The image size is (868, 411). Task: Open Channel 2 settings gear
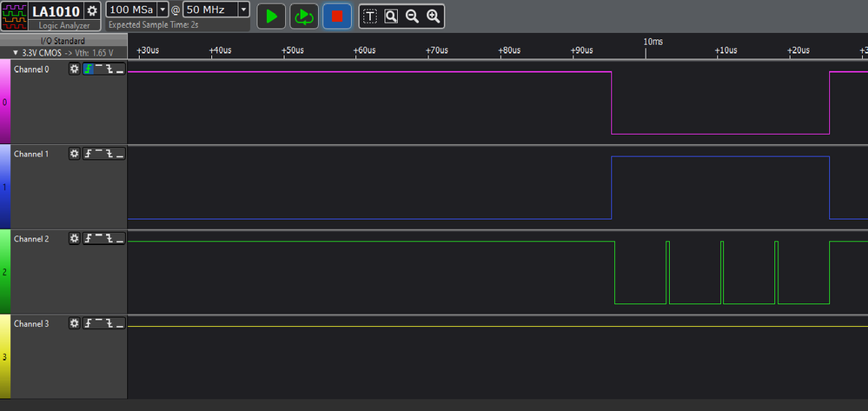point(74,238)
